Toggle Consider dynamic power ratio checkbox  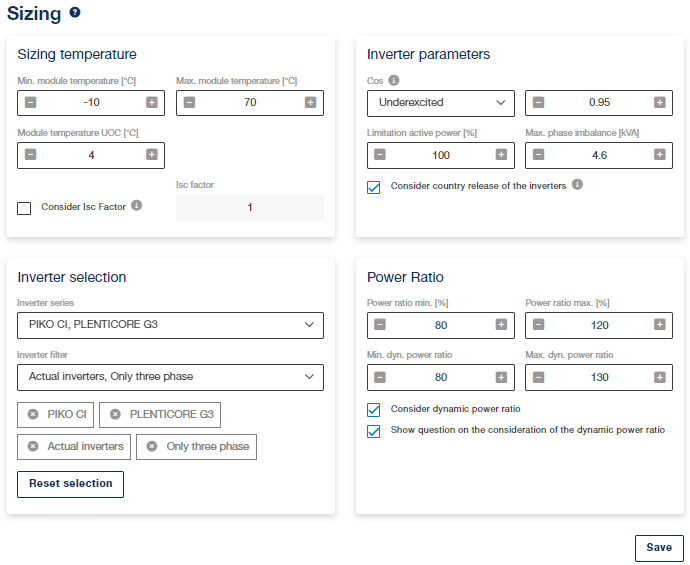pyautogui.click(x=374, y=410)
